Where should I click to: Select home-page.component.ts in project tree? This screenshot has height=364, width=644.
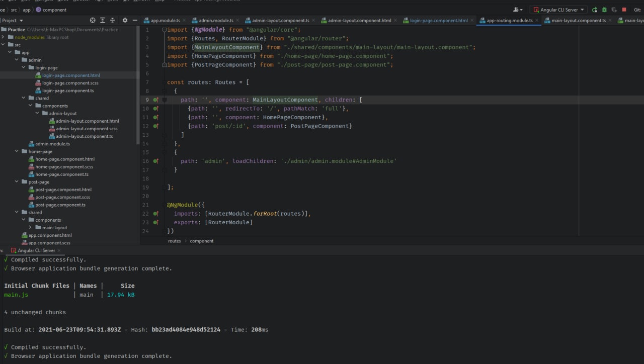(61, 174)
